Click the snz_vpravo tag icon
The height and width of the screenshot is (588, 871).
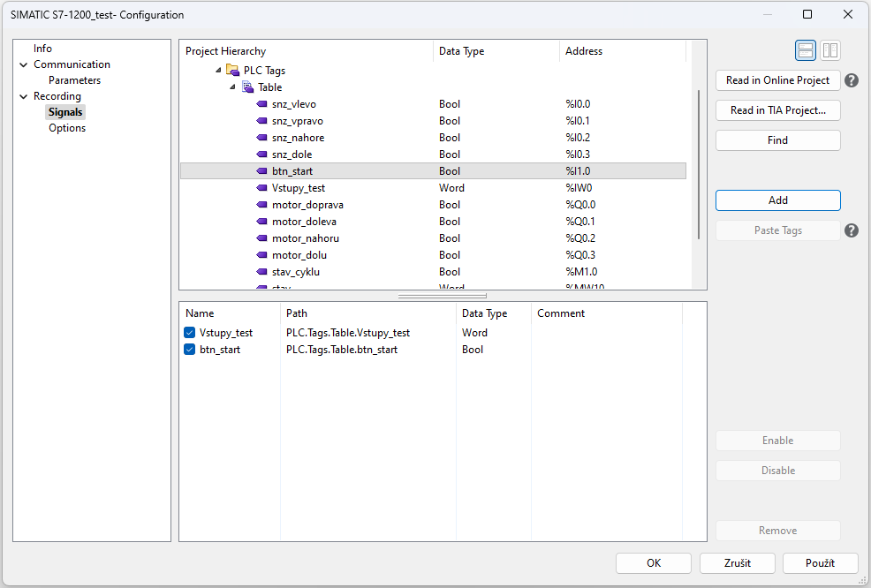261,120
